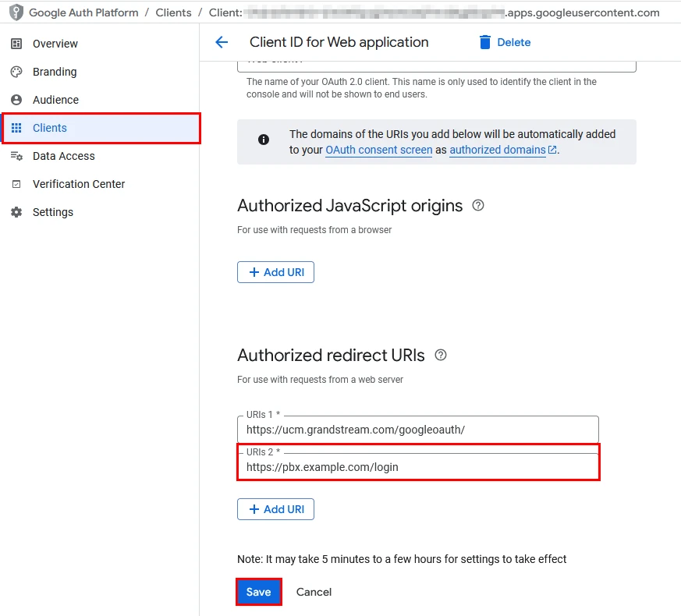Open the Verification Center menu item
Image resolution: width=681 pixels, height=616 pixels.
tap(100, 184)
